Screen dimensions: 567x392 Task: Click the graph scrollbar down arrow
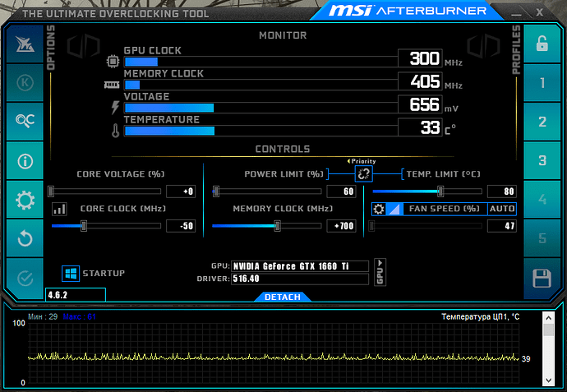[548, 380]
